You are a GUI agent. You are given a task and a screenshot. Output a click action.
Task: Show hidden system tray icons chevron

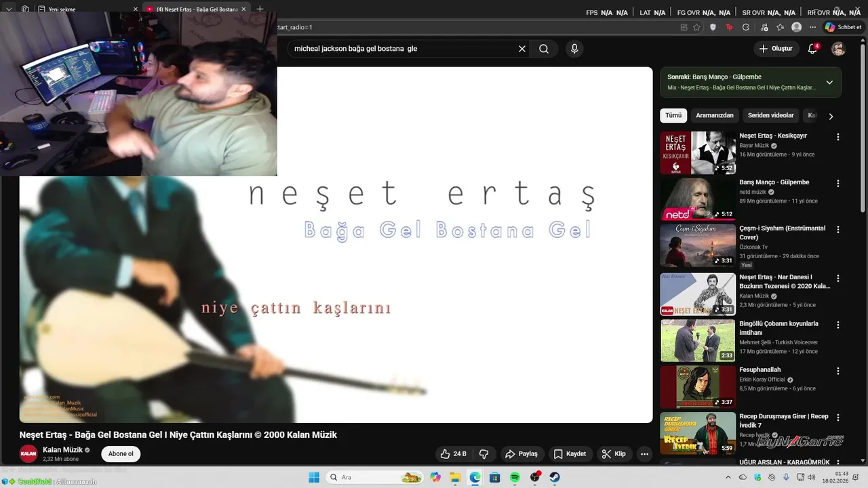pos(728,477)
